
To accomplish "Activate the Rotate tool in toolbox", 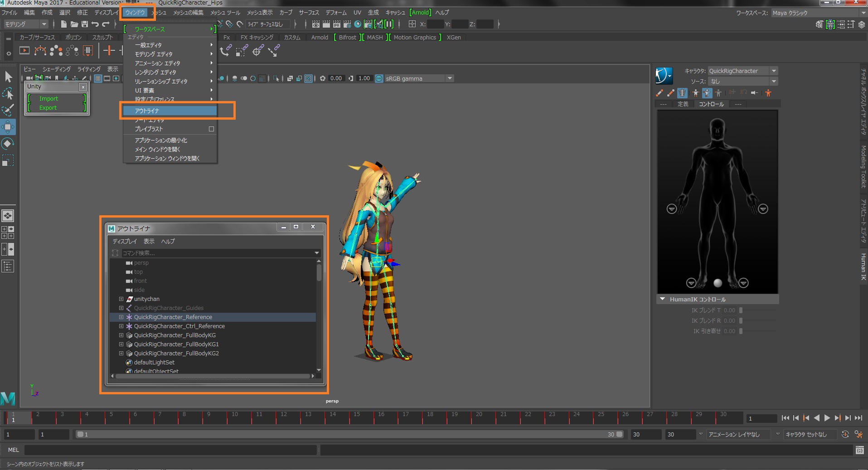I will point(8,144).
